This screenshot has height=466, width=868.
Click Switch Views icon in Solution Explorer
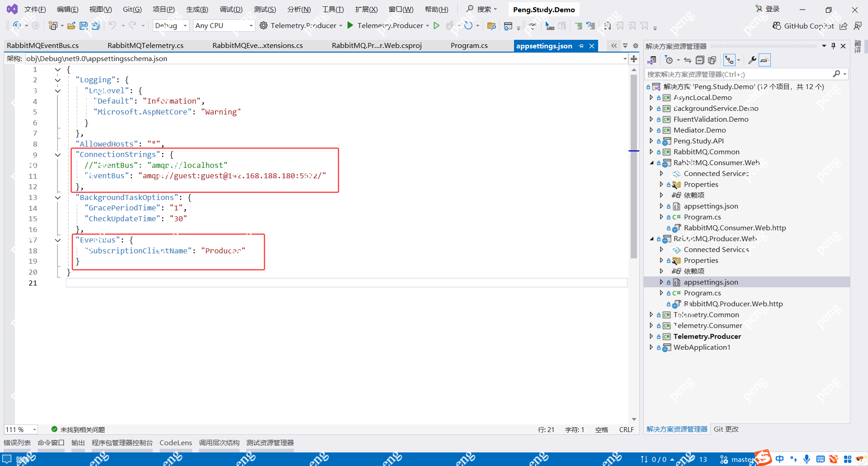click(652, 60)
